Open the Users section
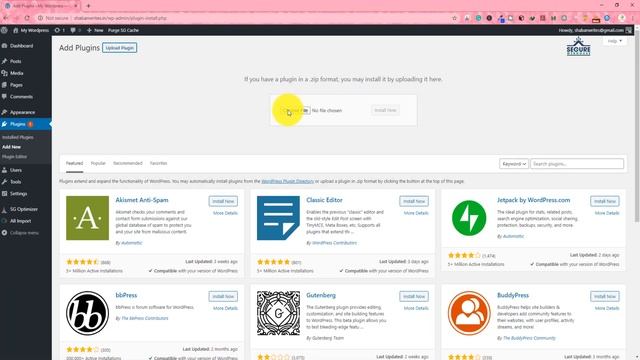 coord(16,170)
